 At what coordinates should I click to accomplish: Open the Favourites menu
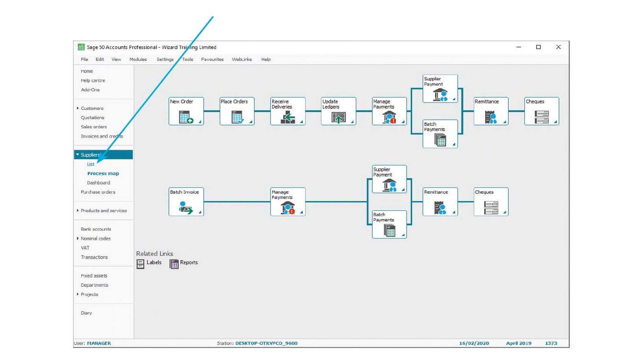point(212,59)
